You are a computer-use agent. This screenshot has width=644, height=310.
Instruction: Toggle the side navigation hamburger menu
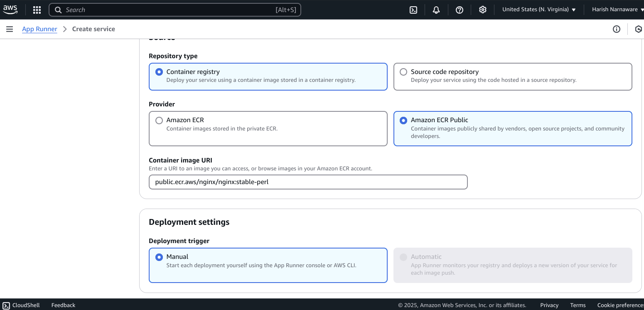coord(10,29)
